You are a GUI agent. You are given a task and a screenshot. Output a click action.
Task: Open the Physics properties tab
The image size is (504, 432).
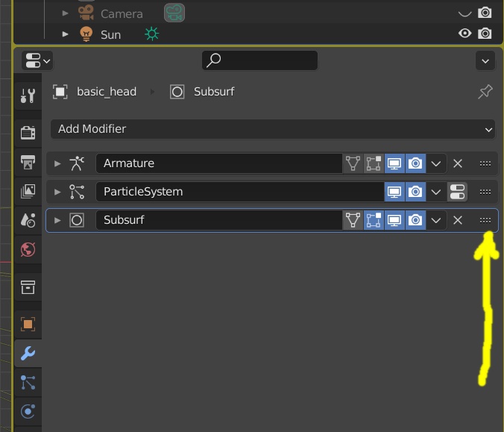pyautogui.click(x=28, y=411)
